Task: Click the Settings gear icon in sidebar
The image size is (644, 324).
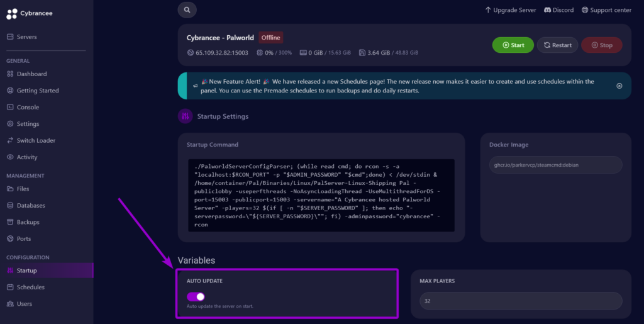Action: [10, 124]
